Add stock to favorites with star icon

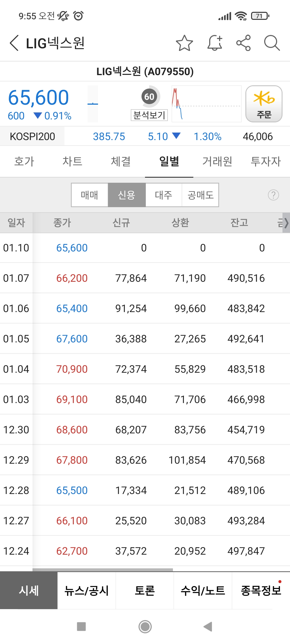click(184, 43)
